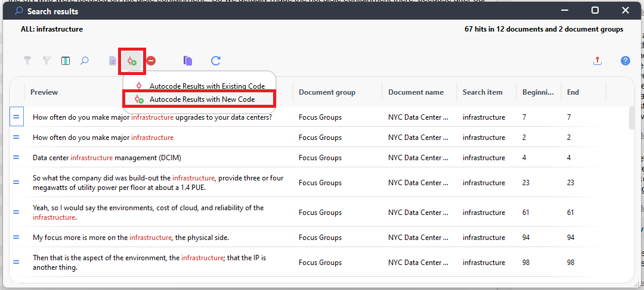Screen dimensions: 644x290
Task: Select preview 'Data center infrastructure management (DCIM)'
Action: pos(107,158)
